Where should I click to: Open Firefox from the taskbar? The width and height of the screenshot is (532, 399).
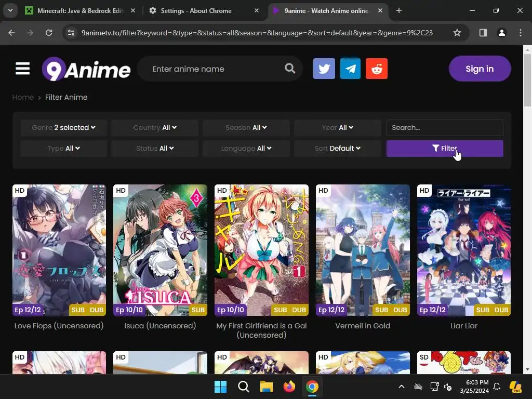pos(289,387)
